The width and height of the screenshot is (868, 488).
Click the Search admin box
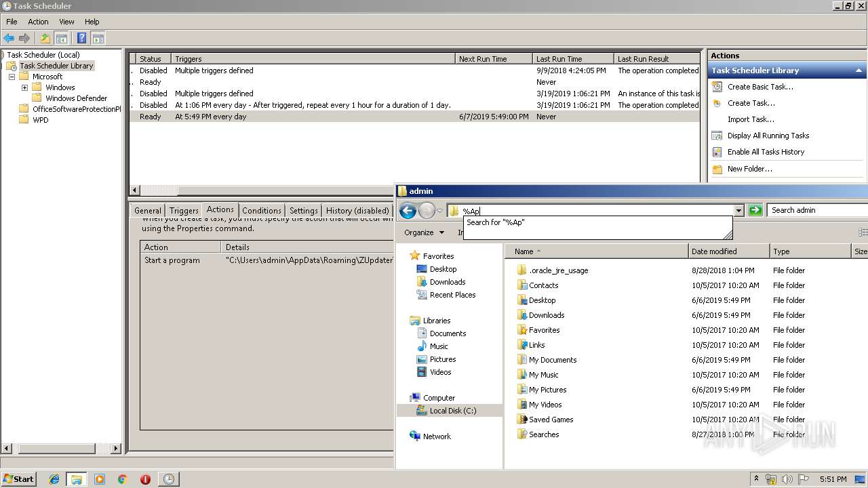[x=817, y=210]
